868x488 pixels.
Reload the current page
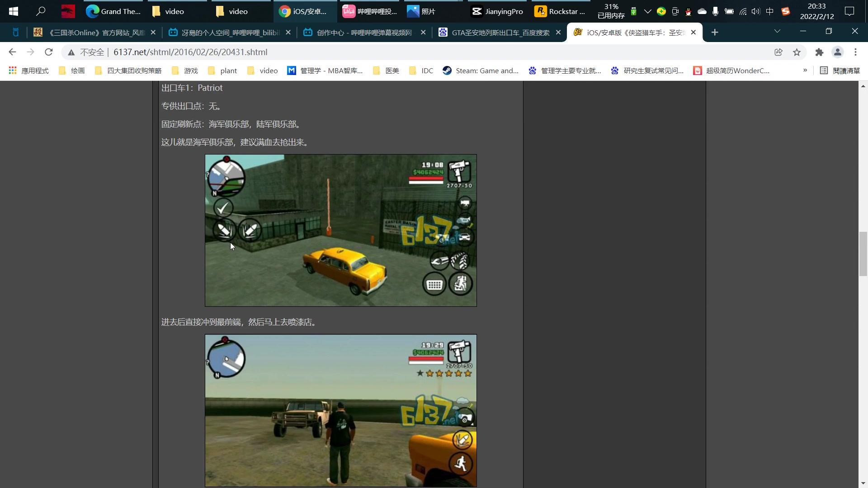click(49, 52)
